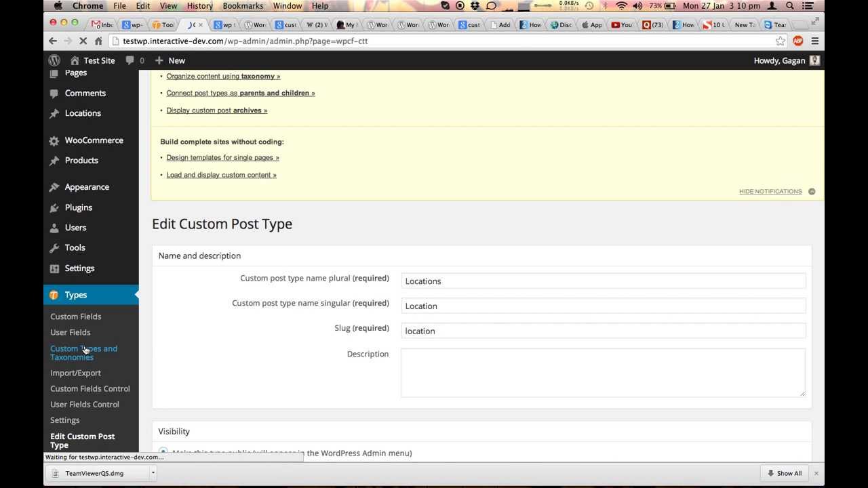
Task: Click the WordPress logo in admin bar
Action: pos(54,60)
